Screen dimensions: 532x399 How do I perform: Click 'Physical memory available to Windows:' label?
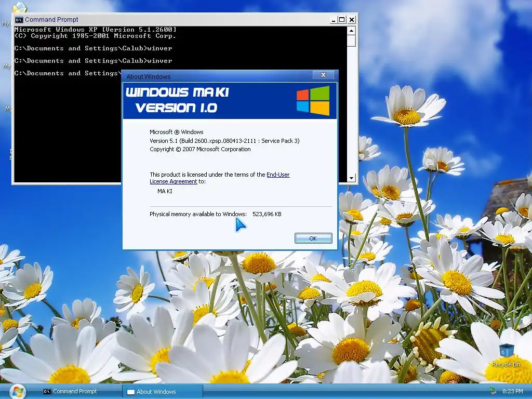click(x=198, y=214)
